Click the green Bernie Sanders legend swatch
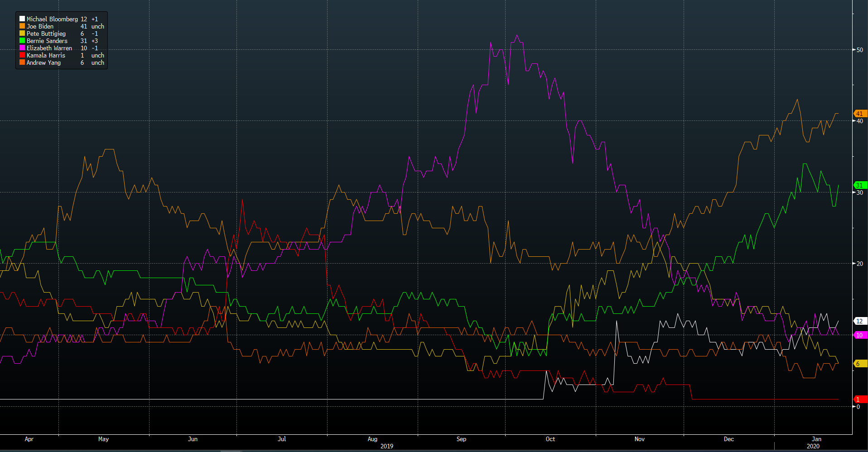Viewport: 868px width, 452px height. [x=22, y=41]
